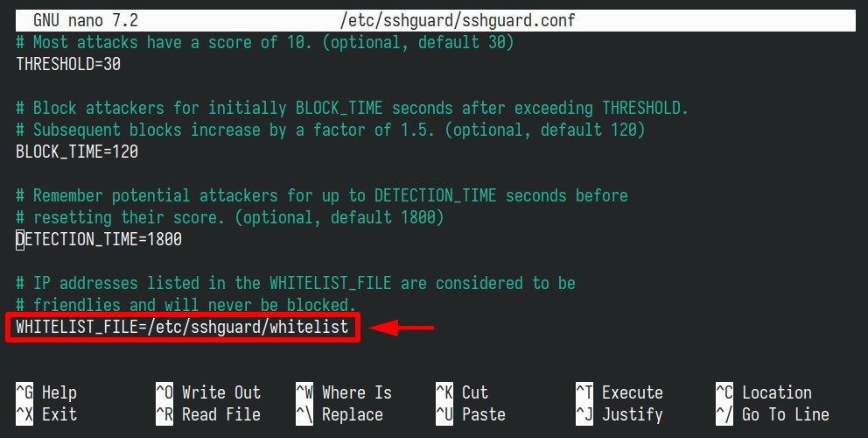Select the ^K Cut shortcut

coord(462,392)
